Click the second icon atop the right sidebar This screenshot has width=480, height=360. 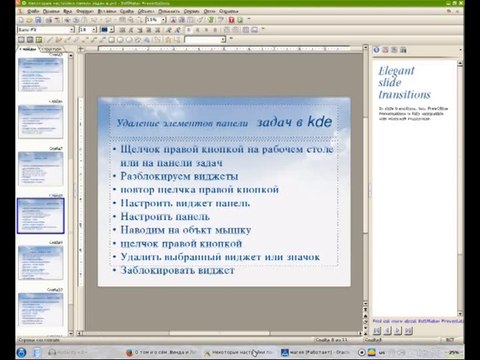point(385,50)
